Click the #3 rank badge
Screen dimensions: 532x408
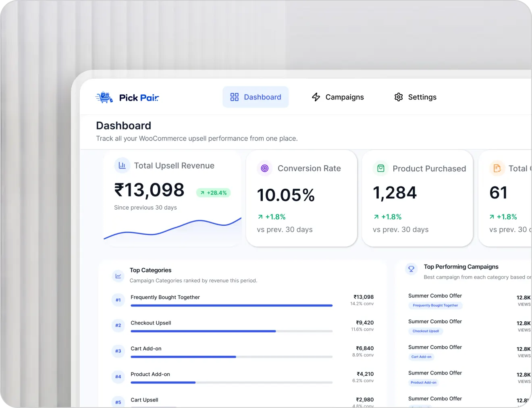point(118,351)
